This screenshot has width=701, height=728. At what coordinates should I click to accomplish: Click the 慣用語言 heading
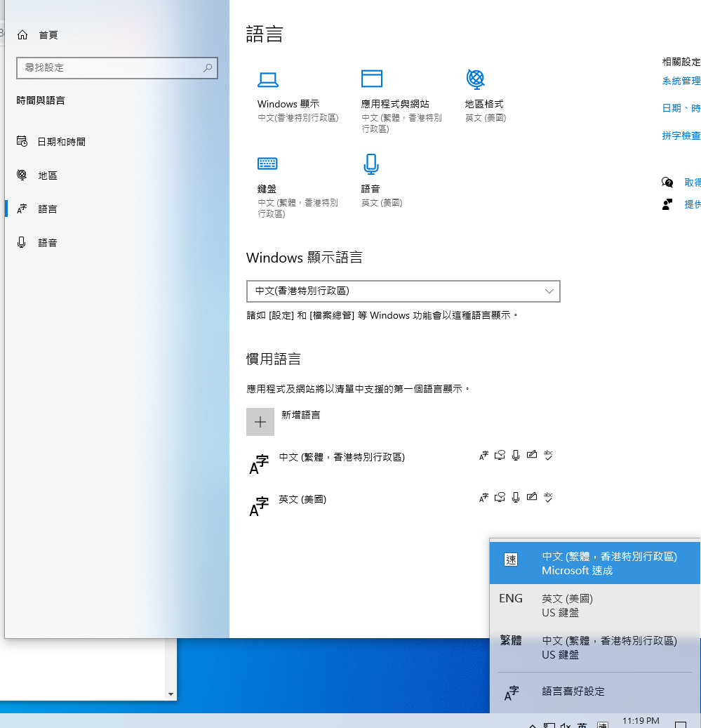coord(273,359)
